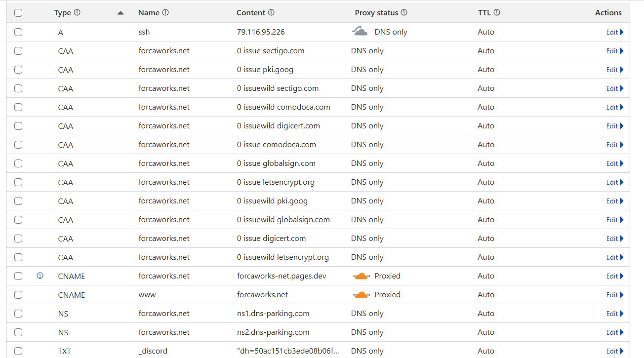Click the content text 0 issue letsencrypt.org
This screenshot has width=644, height=358.
(276, 182)
